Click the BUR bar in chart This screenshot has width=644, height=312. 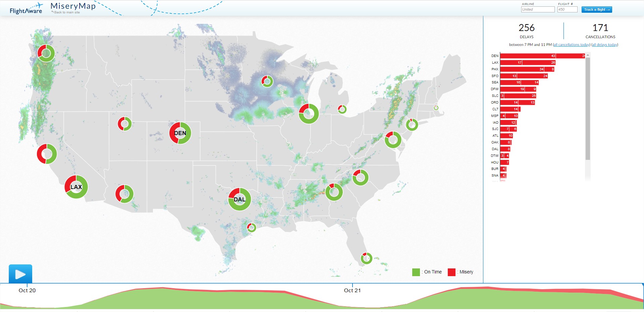(503, 169)
